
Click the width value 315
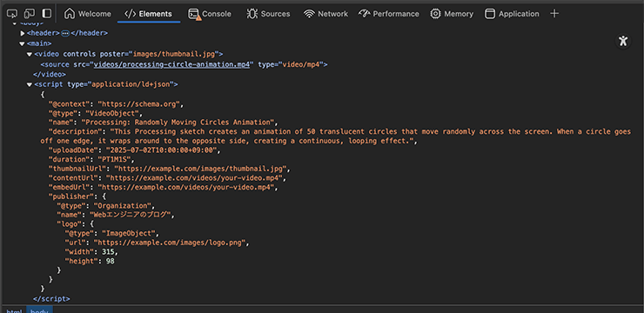(x=108, y=252)
